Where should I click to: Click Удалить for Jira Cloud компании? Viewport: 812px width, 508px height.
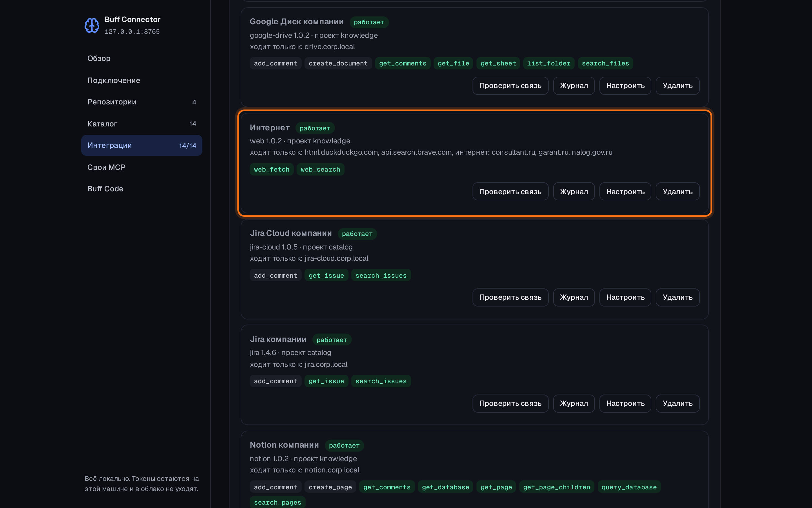pyautogui.click(x=678, y=297)
